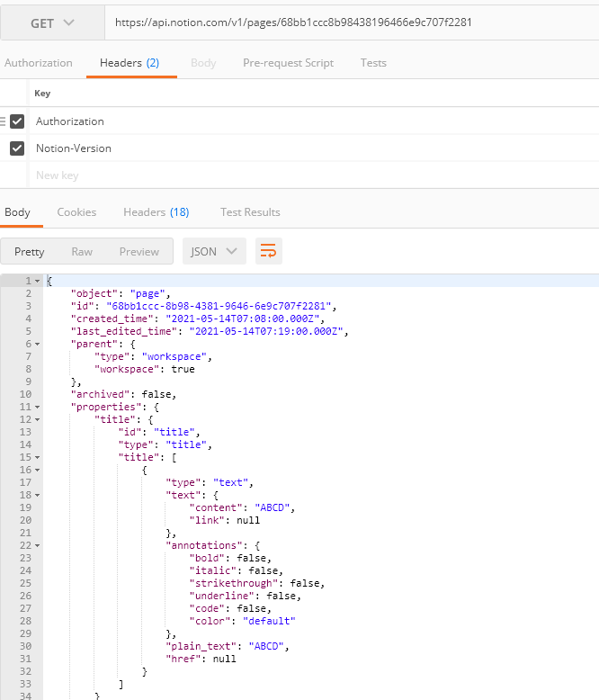Click the "underline" key in the JSON

pyautogui.click(x=222, y=596)
